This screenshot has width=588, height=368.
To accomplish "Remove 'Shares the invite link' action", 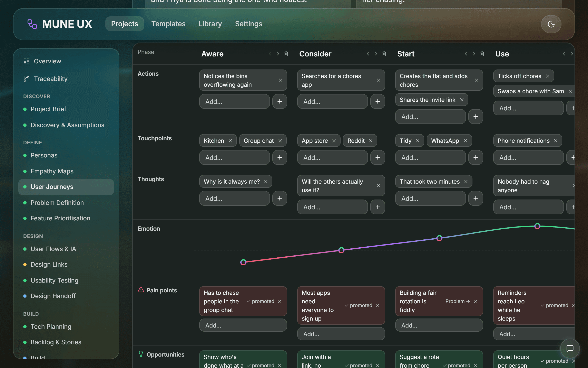I will [x=462, y=100].
